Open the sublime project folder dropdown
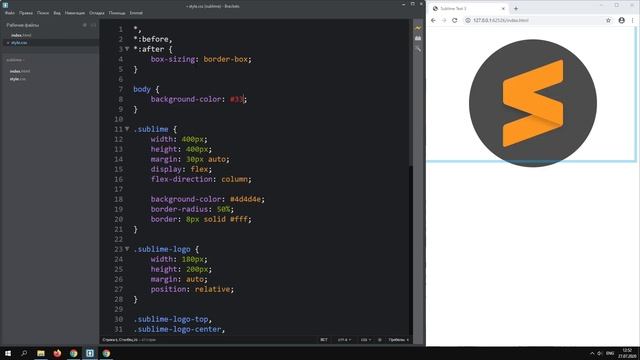The width and height of the screenshot is (640, 360). tap(15, 60)
